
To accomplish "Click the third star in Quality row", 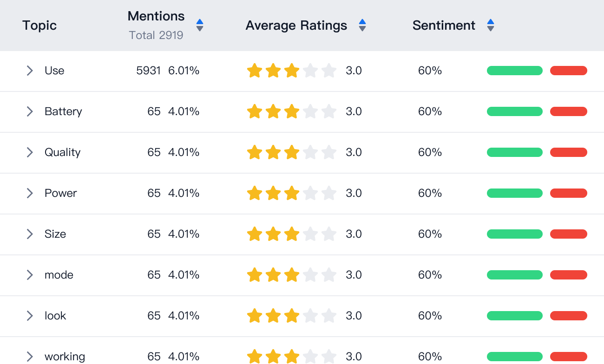I will coord(292,152).
